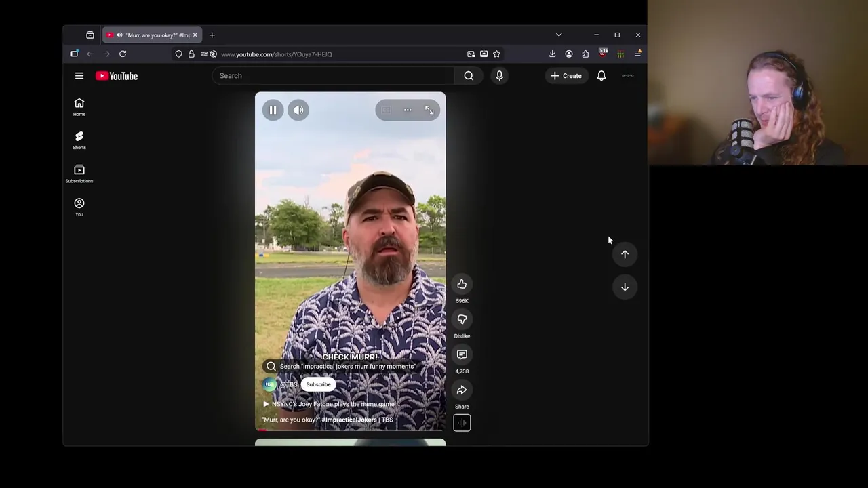Click the video progress bar at bottom

pos(351,430)
